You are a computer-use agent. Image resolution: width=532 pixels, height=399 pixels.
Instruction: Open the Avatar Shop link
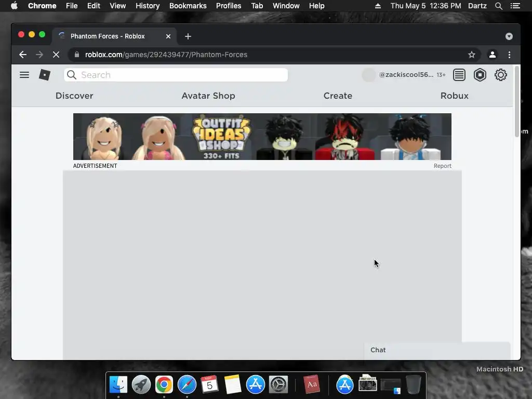click(208, 96)
